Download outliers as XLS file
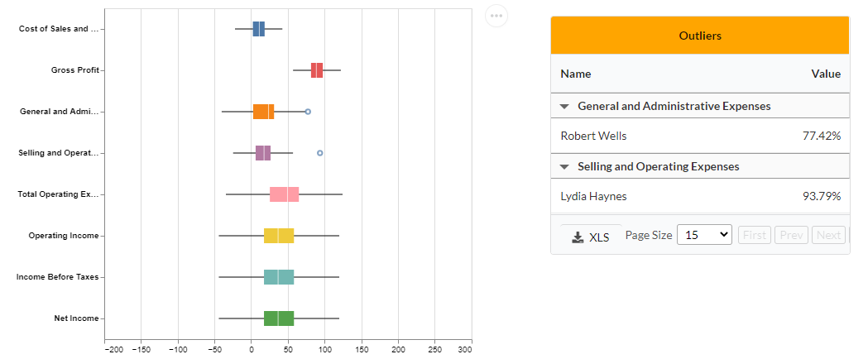Image resolution: width=868 pixels, height=359 pixels. click(x=591, y=237)
